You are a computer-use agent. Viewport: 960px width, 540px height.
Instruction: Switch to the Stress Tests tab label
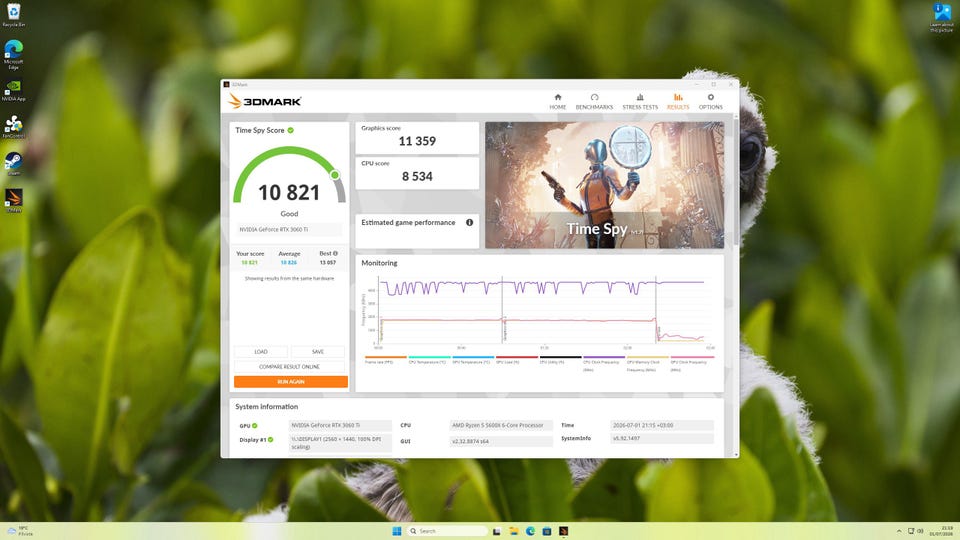tap(640, 107)
